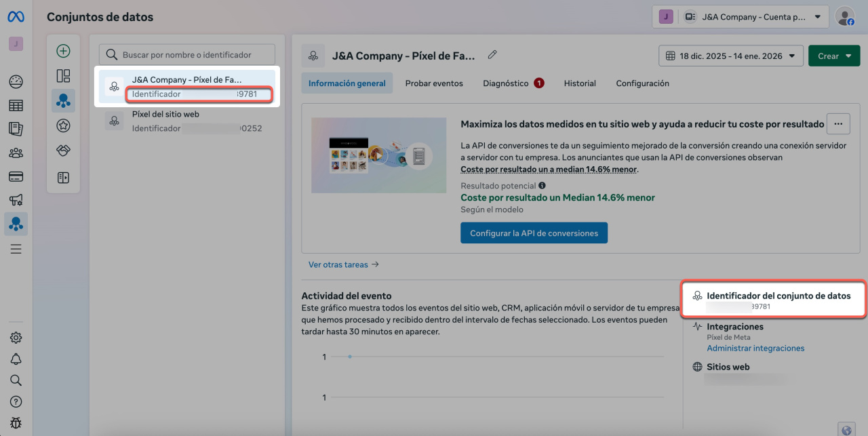Follow the Administrar integraciones link
The width and height of the screenshot is (868, 436).
click(x=755, y=349)
